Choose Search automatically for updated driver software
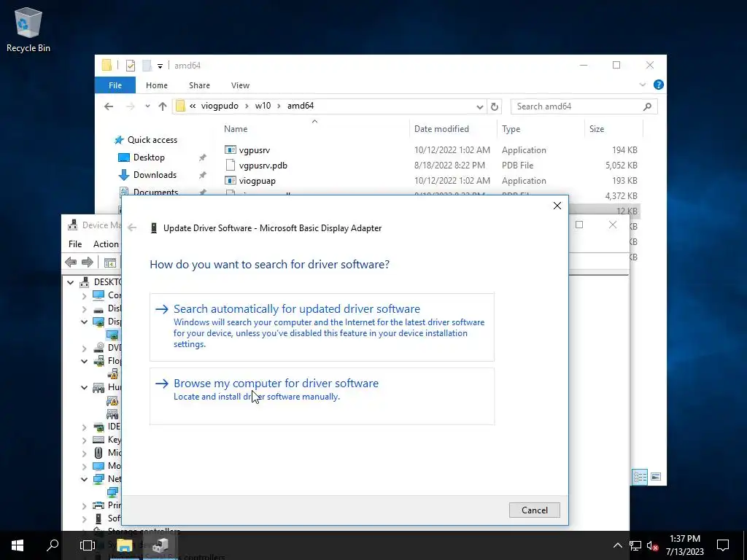The image size is (747, 560). (322, 327)
